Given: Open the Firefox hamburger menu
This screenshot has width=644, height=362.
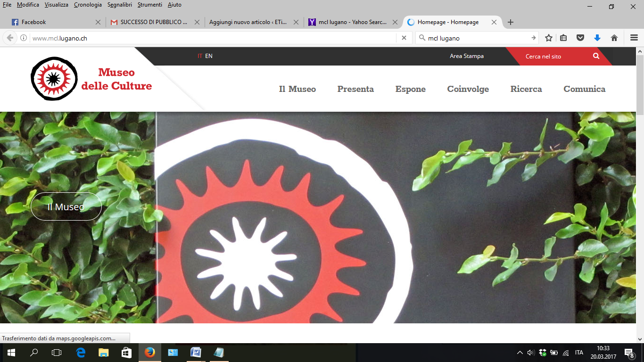Looking at the screenshot, I should [x=634, y=38].
